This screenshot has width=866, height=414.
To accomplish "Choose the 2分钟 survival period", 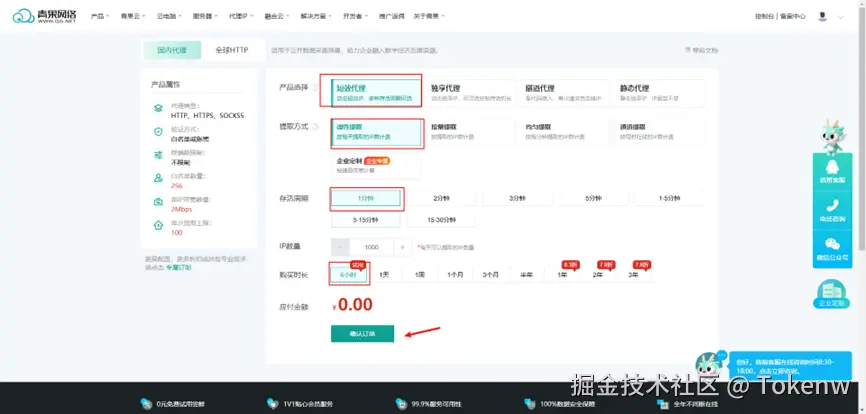I will pos(441,198).
